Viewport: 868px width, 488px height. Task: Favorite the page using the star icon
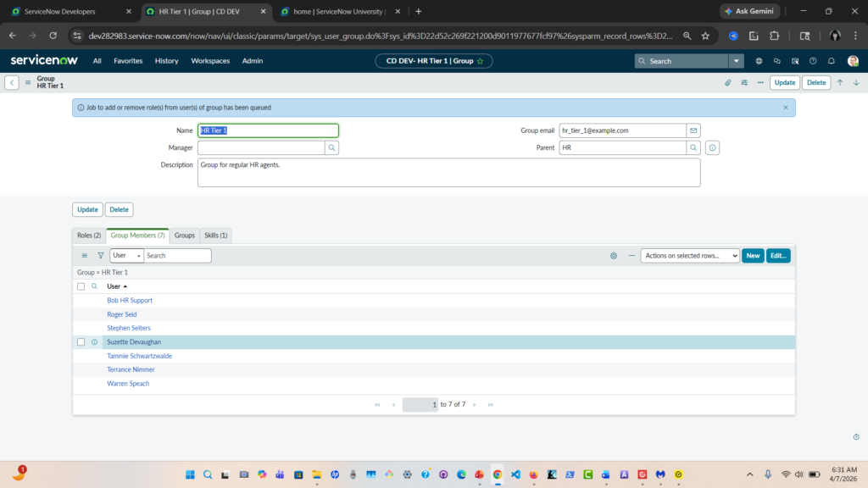point(480,61)
